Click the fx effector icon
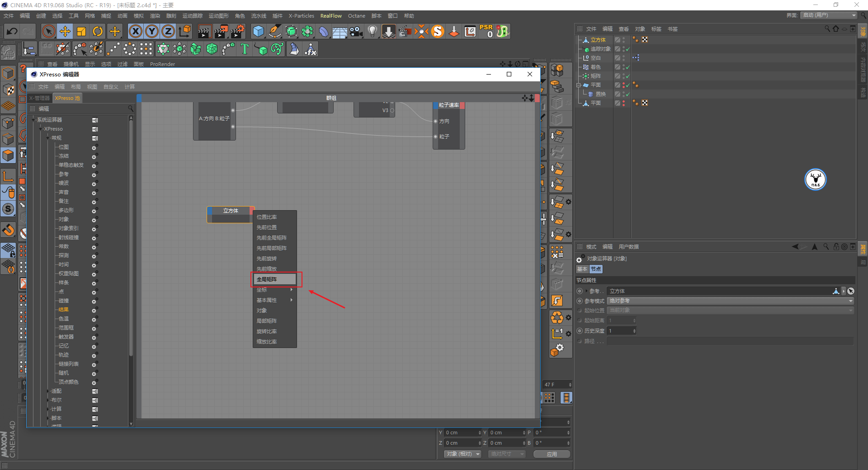This screenshot has width=868, height=470. coord(311,49)
